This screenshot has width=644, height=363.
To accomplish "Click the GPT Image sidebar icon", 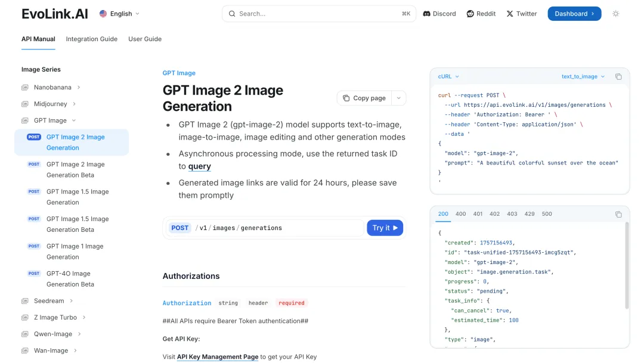I will 25,120.
